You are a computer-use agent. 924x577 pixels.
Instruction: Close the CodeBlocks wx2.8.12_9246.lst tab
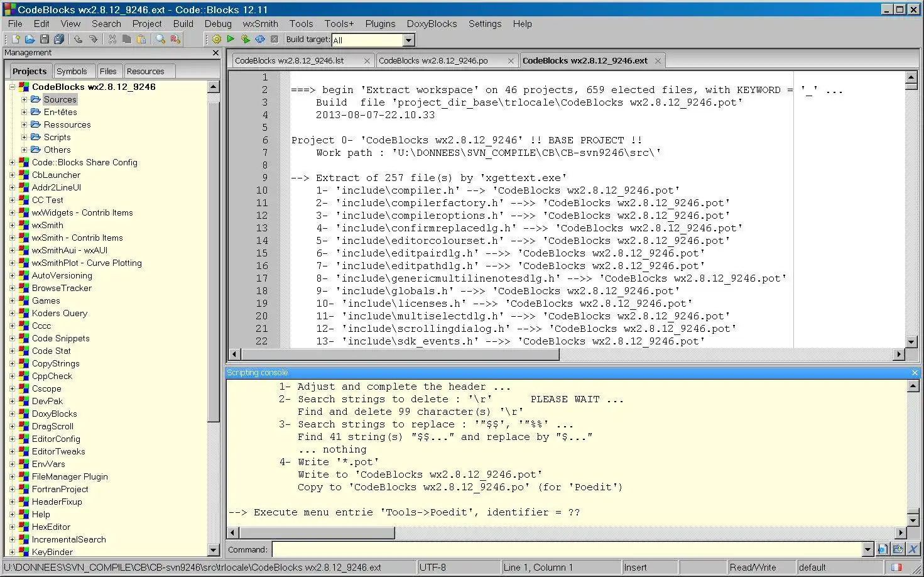(367, 61)
